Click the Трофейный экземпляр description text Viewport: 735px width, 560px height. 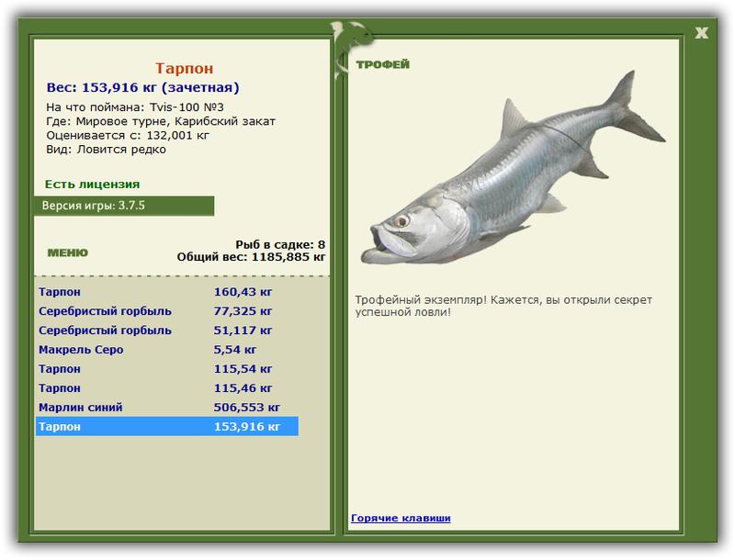[x=503, y=306]
